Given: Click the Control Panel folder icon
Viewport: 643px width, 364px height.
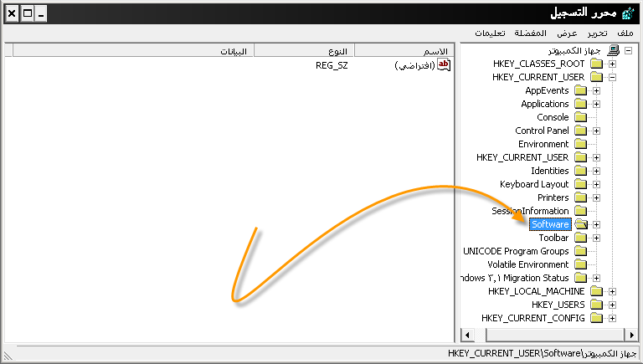Looking at the screenshot, I should (581, 131).
